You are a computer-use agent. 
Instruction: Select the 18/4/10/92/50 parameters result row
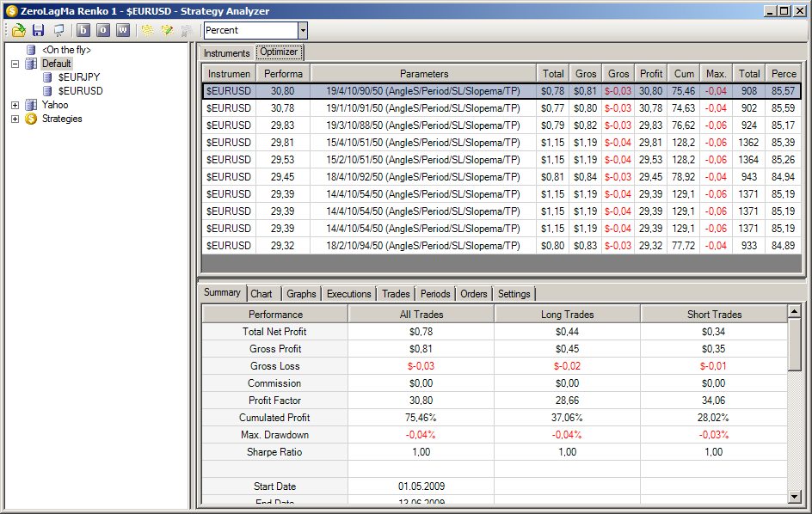[x=501, y=177]
